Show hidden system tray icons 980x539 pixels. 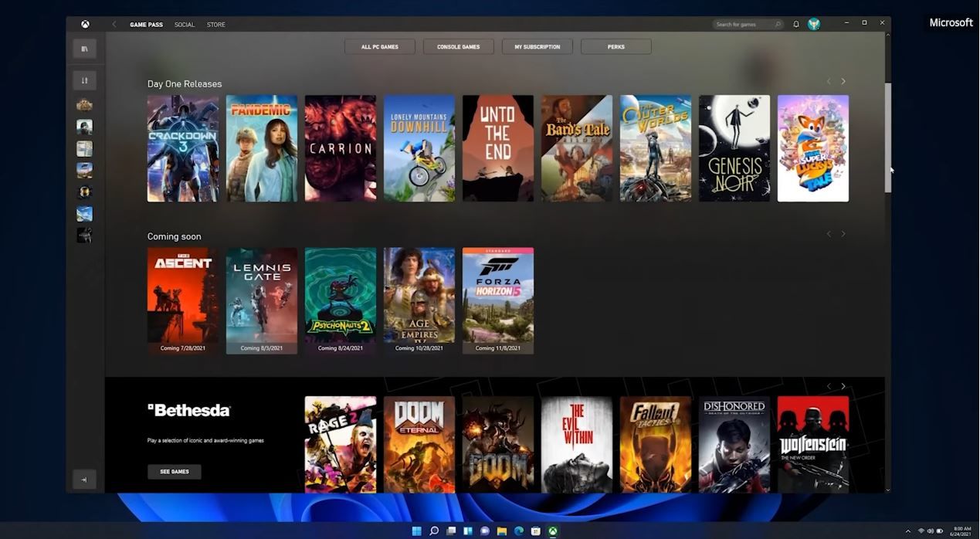click(908, 531)
